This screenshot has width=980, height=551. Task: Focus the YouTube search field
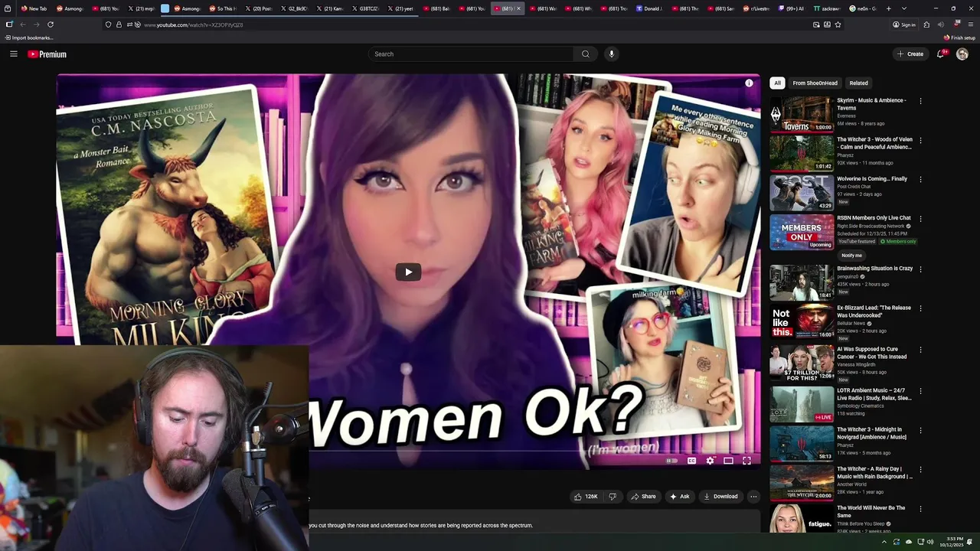coord(471,54)
